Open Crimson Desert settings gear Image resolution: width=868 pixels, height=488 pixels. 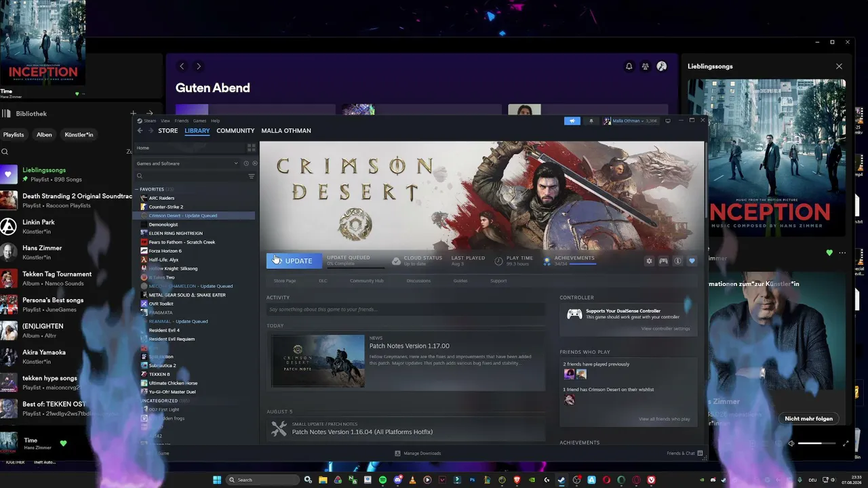[x=649, y=261]
